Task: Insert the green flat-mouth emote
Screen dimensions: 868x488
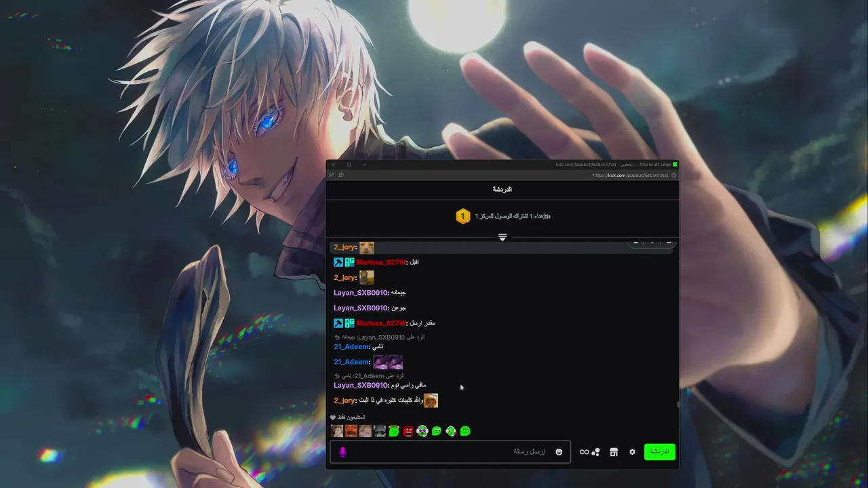Action: (437, 431)
